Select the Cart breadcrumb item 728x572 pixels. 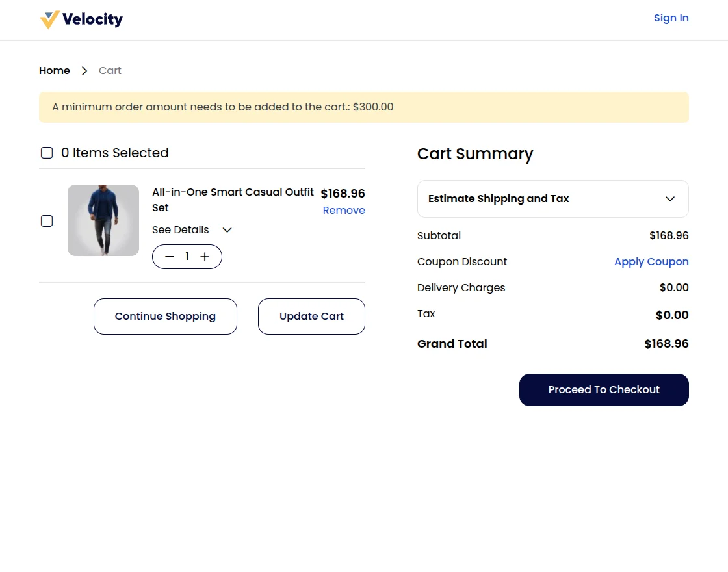[110, 70]
